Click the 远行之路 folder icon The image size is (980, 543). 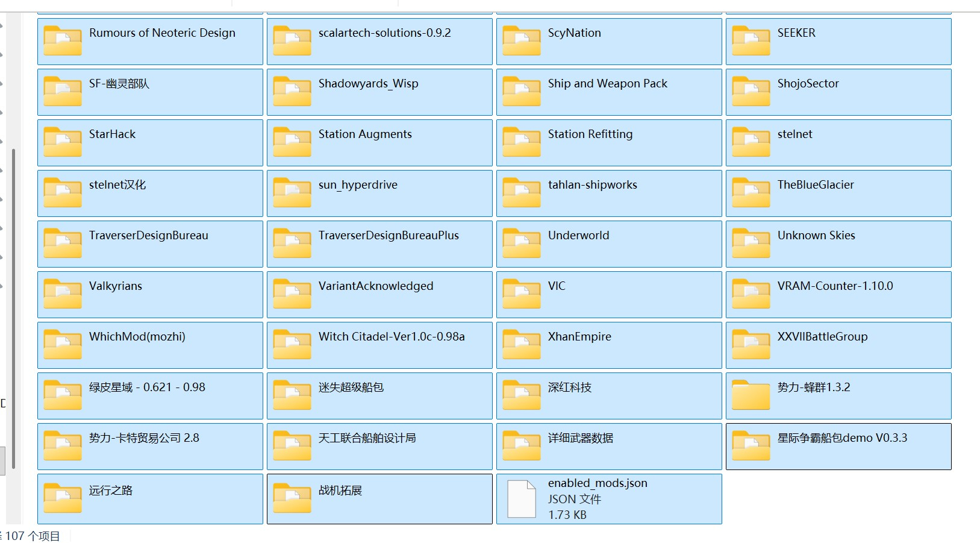tap(63, 498)
